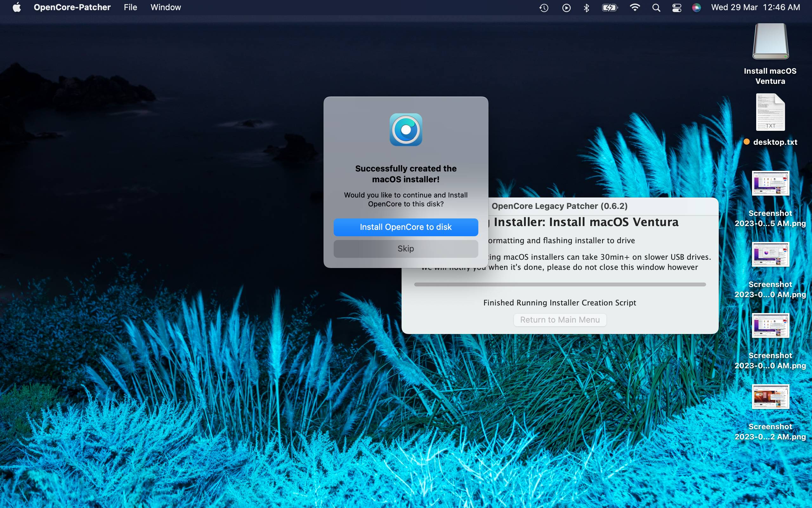Screen dimensions: 812x508
Task: Select Install macOS Ventura drive icon
Action: [x=770, y=41]
